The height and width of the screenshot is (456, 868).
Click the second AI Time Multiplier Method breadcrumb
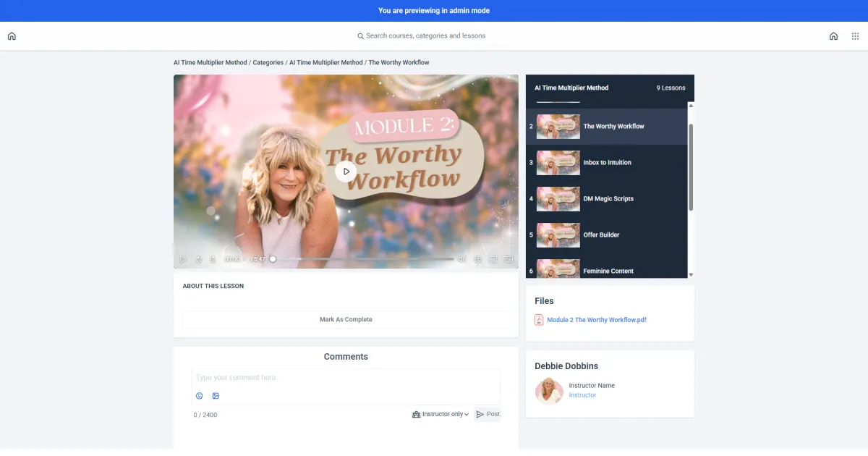pyautogui.click(x=325, y=63)
